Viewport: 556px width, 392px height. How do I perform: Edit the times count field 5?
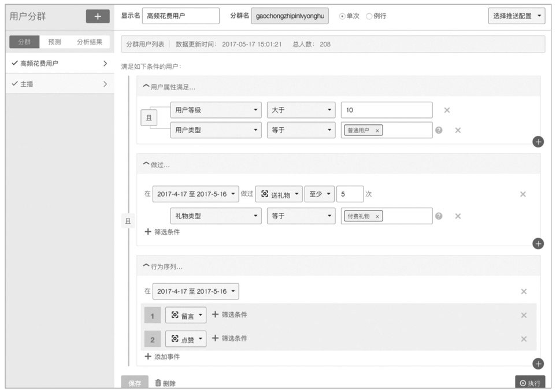(x=350, y=194)
